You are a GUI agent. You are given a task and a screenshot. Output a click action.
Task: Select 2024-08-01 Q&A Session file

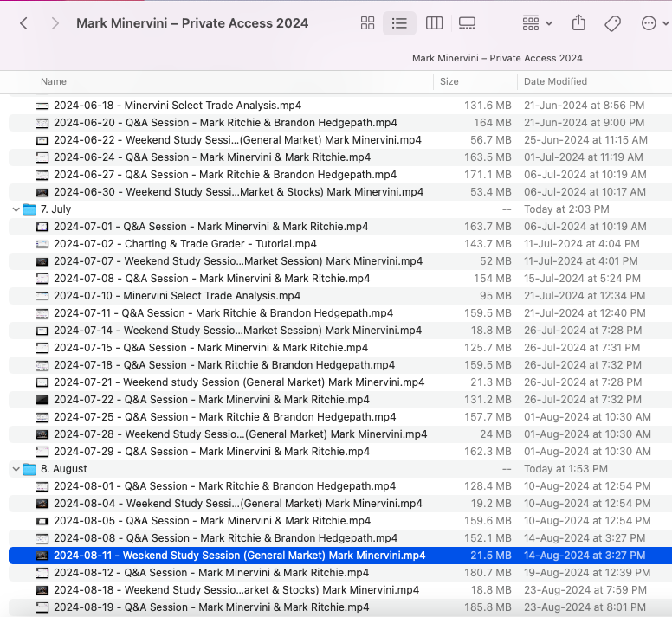pos(224,486)
